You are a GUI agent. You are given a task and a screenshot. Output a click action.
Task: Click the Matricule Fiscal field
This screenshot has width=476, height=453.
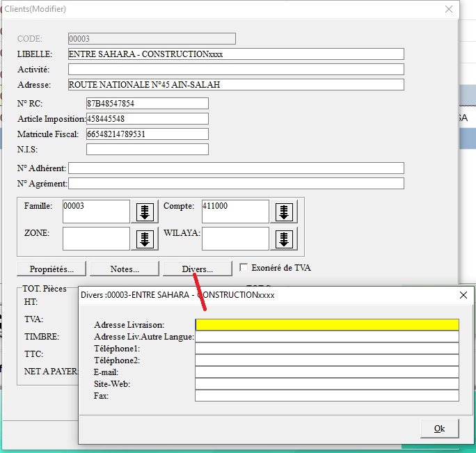click(148, 134)
